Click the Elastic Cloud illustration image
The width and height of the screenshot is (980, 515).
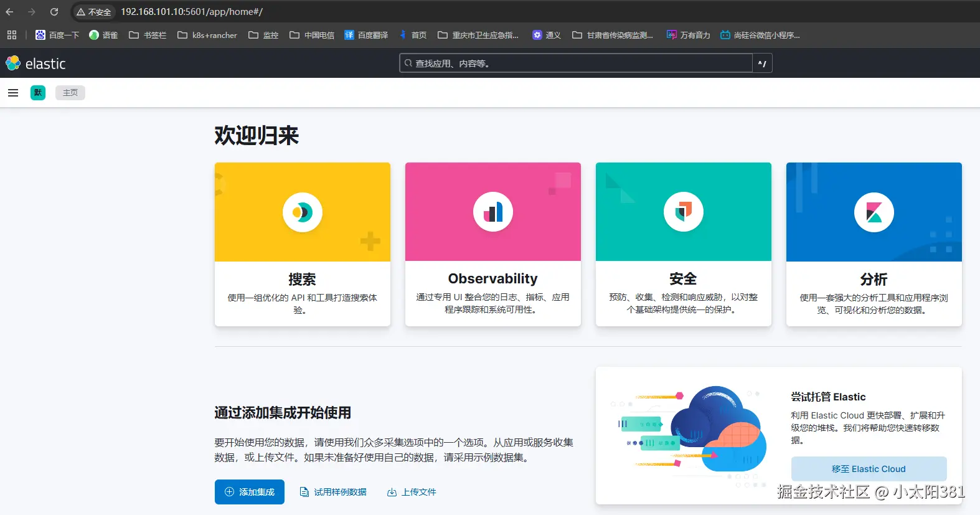coord(688,435)
